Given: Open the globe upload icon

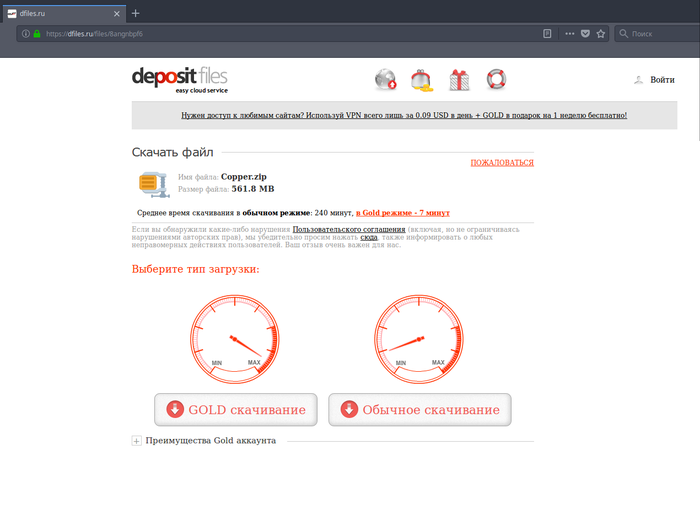Looking at the screenshot, I should click(x=386, y=79).
